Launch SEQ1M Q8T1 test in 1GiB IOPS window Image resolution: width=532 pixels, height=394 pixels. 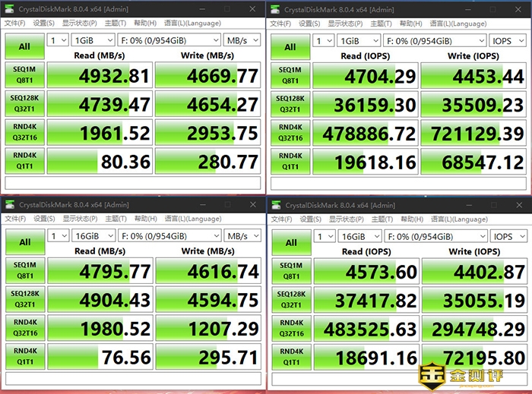pyautogui.click(x=290, y=76)
